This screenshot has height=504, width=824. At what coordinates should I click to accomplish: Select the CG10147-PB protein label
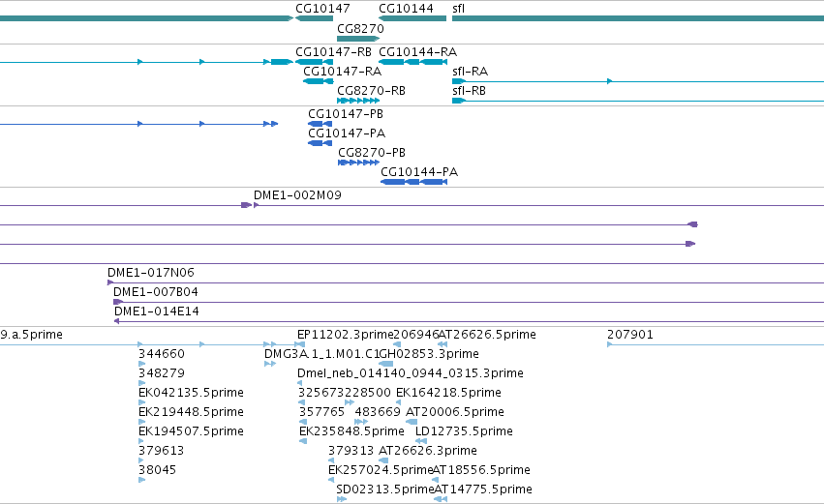tap(346, 113)
